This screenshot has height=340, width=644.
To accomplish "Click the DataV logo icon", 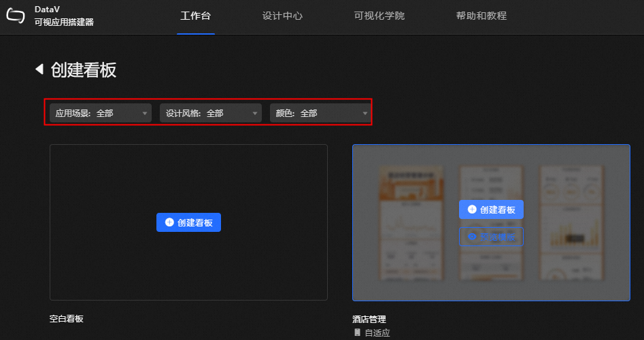I will 16,16.
